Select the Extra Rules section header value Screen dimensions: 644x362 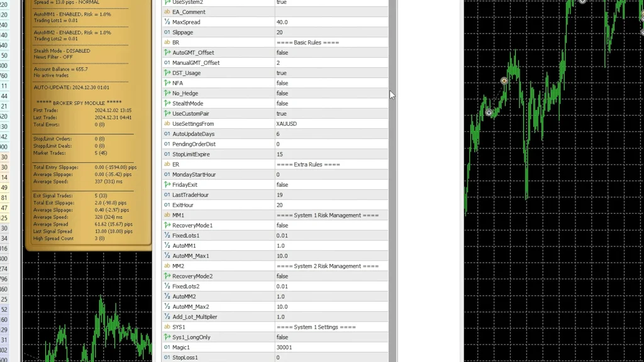click(308, 165)
